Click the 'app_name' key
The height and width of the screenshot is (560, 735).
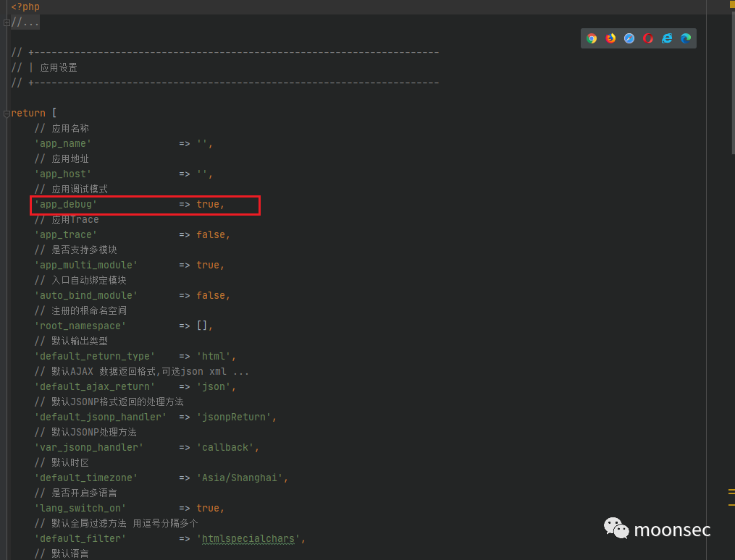click(63, 144)
